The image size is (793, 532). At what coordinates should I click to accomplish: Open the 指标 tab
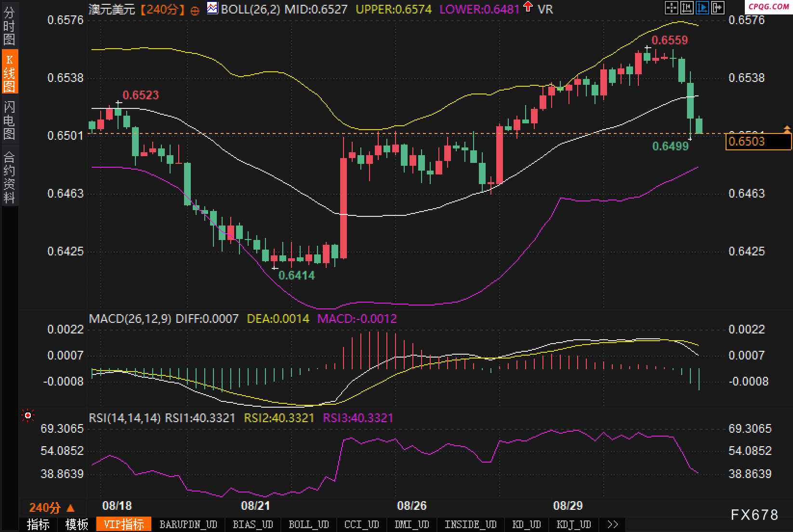click(38, 524)
